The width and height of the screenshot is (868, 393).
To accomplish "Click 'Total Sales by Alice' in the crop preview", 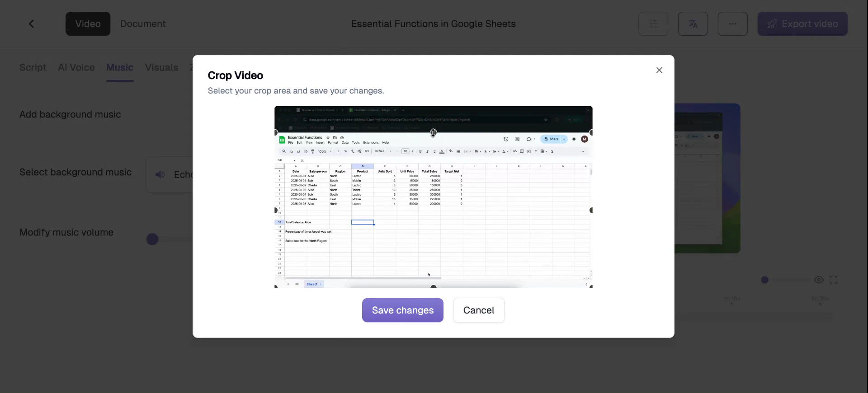I will 298,222.
